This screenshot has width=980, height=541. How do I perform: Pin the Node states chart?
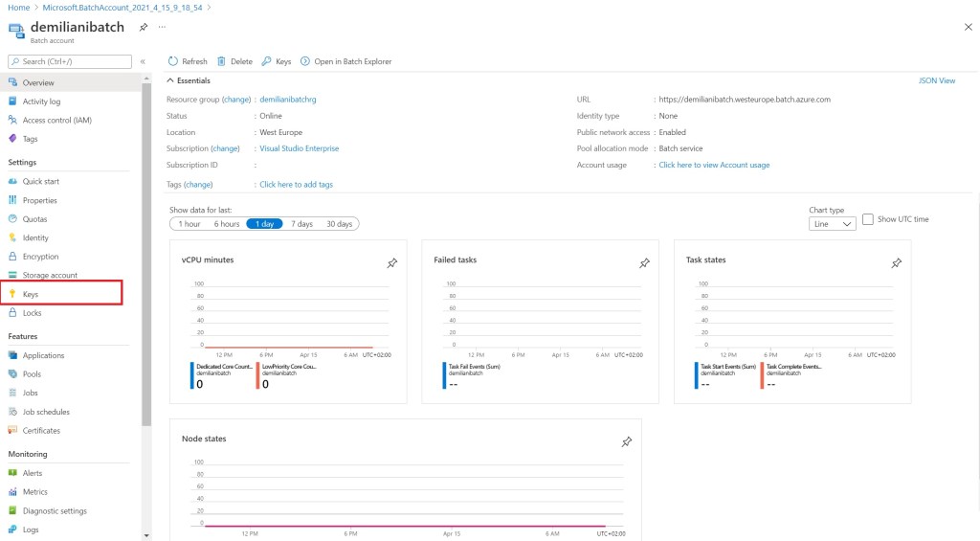(626, 442)
